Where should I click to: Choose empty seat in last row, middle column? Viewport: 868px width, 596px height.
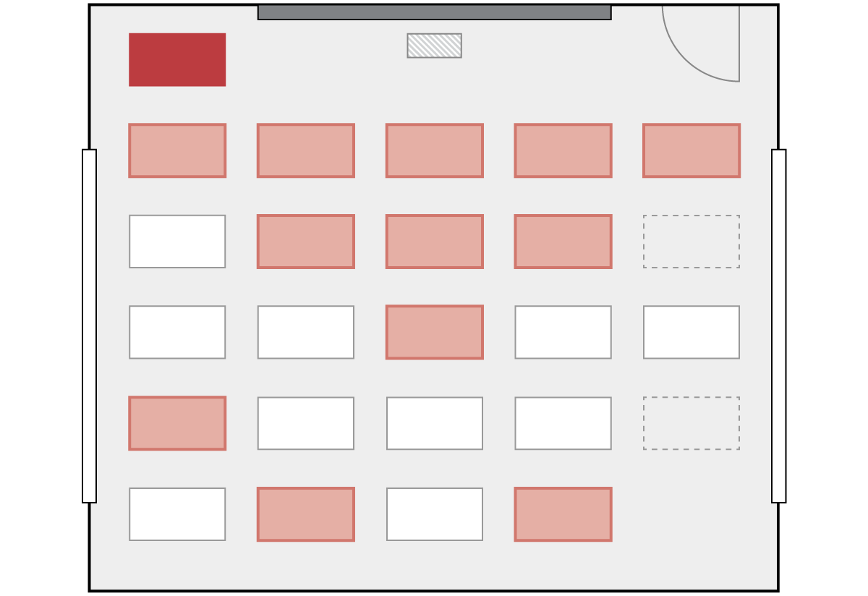pyautogui.click(x=435, y=514)
